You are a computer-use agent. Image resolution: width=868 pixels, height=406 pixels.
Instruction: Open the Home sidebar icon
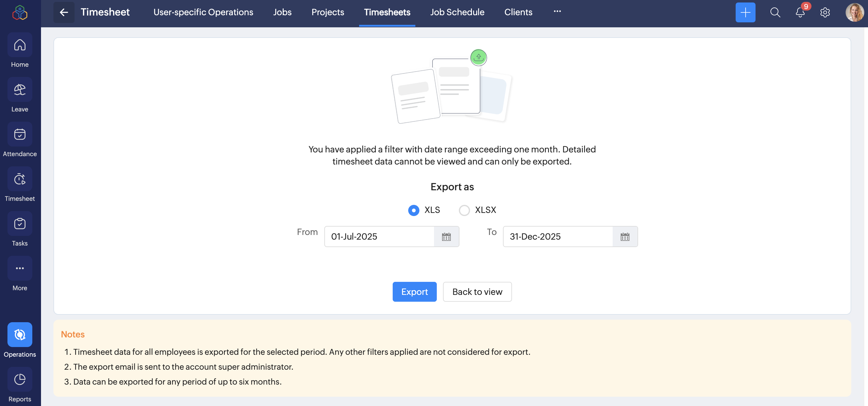tap(20, 45)
